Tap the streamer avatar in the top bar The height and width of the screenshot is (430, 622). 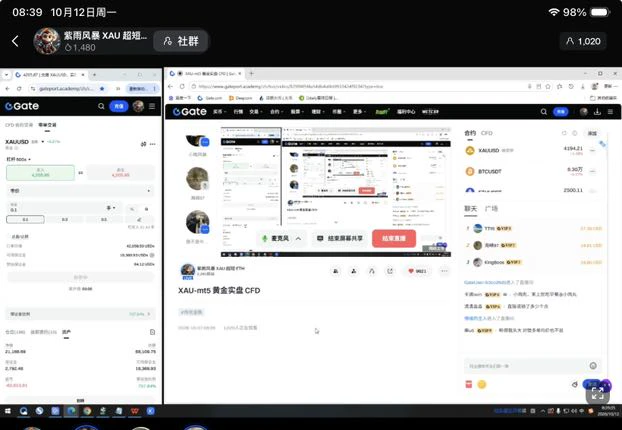[47, 41]
